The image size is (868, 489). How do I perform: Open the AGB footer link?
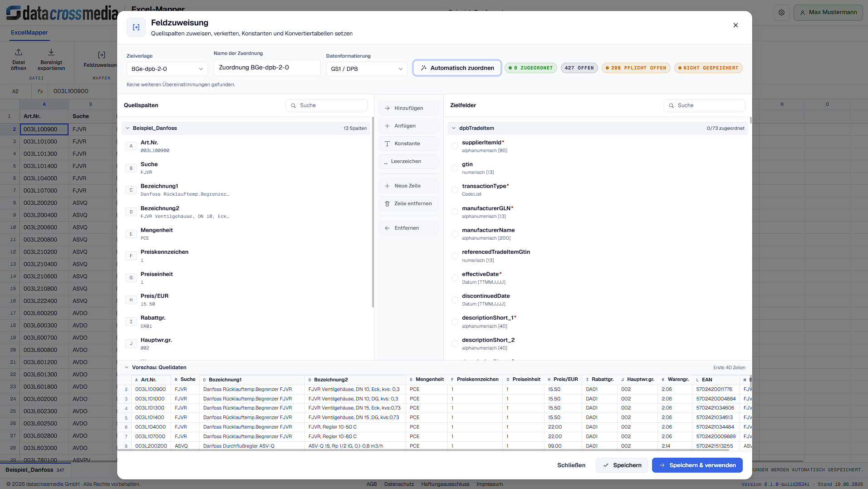click(x=372, y=484)
